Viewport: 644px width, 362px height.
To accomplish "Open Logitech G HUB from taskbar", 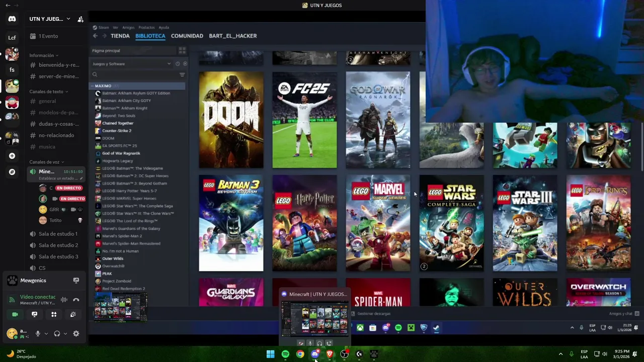I will pos(359,354).
